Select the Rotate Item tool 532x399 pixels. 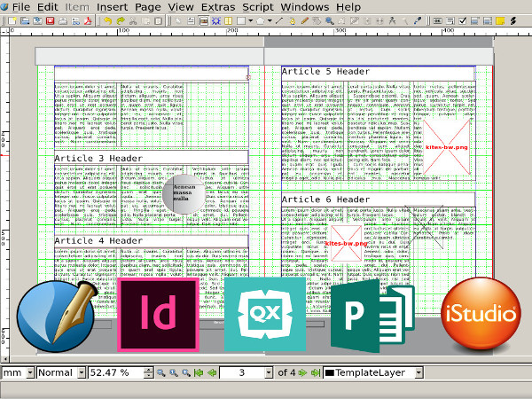pos(317,21)
